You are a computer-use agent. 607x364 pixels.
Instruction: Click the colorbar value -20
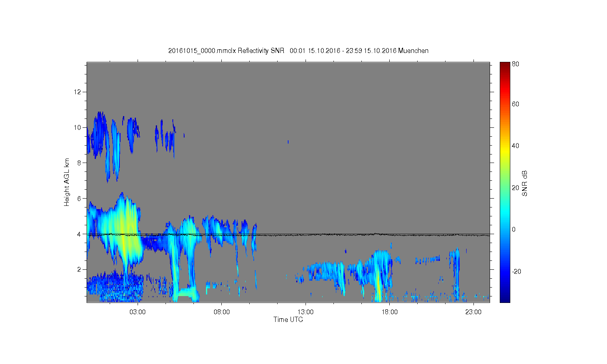coord(516,271)
